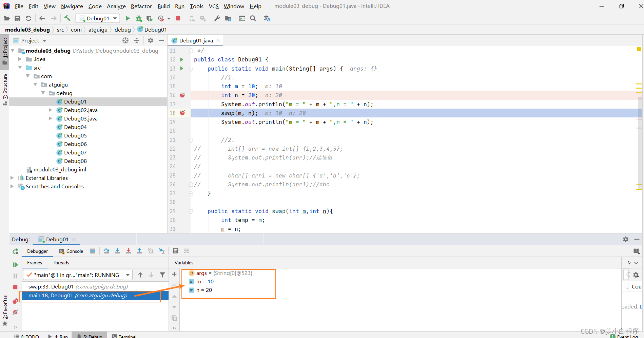This screenshot has width=644, height=338.
Task: Close the Debug01 debug session tab
Action: pyautogui.click(x=74, y=240)
